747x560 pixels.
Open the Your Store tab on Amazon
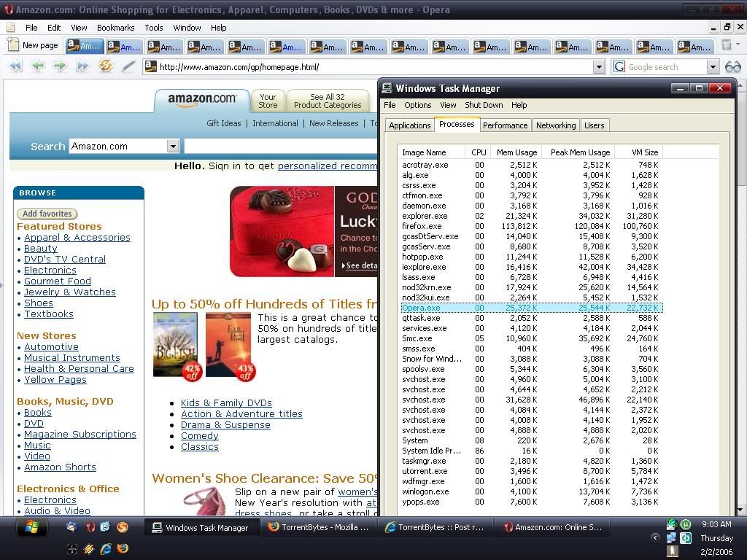coord(268,101)
